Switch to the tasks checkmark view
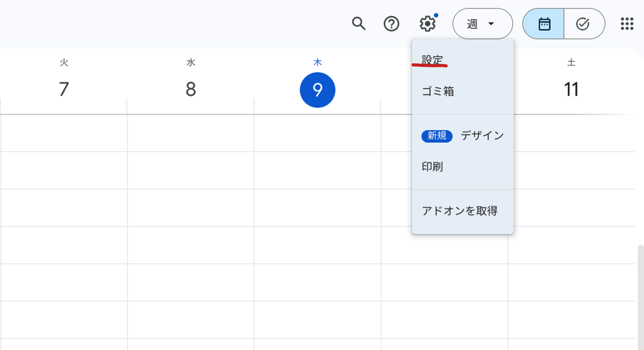The image size is (644, 350). coord(583,24)
